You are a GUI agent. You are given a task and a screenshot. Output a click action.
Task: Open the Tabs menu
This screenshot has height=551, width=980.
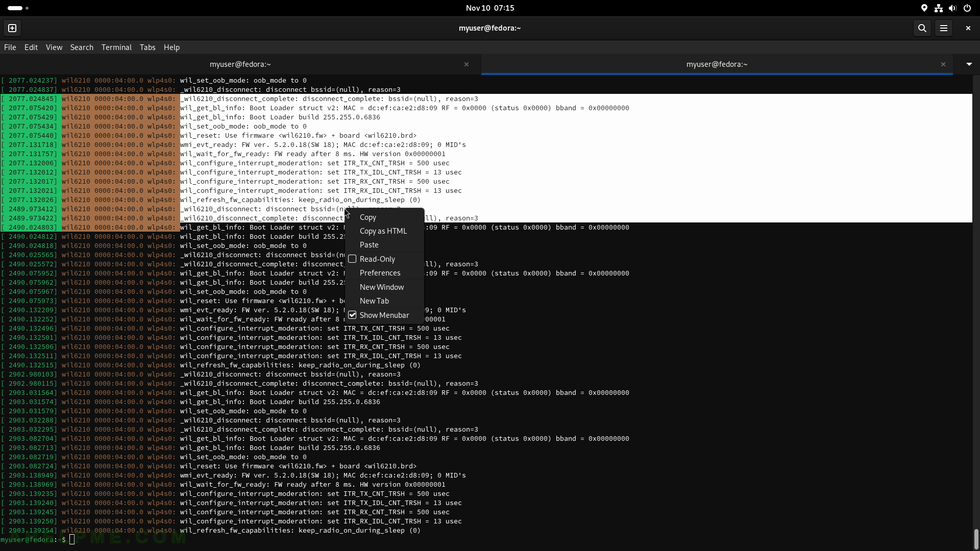pos(148,47)
